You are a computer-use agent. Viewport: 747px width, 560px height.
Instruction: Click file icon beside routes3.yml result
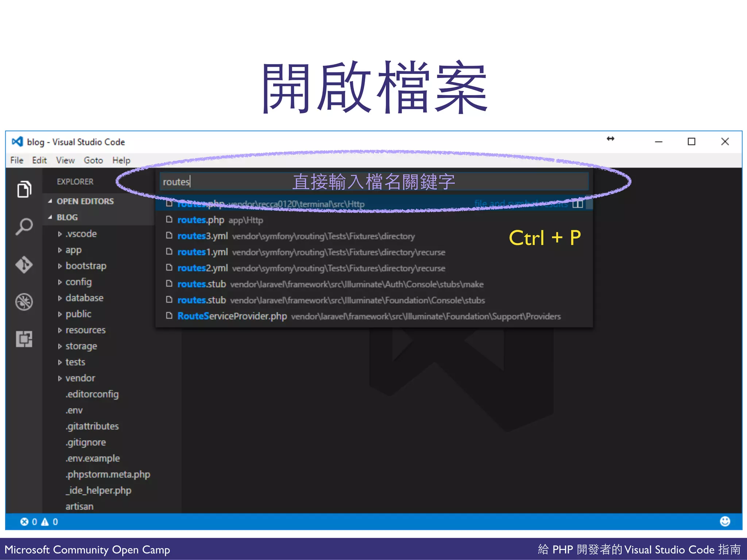tap(169, 236)
